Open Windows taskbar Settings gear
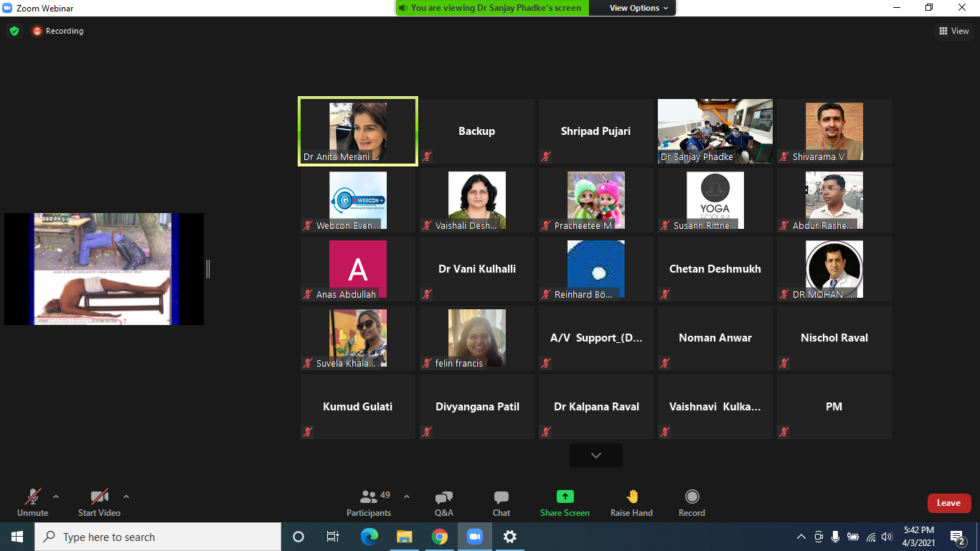980x551 pixels. (509, 537)
